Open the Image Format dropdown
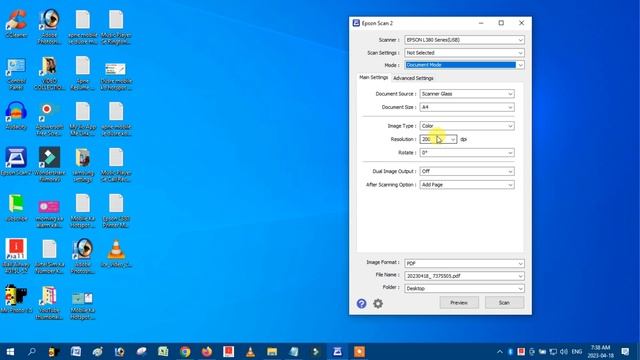The height and width of the screenshot is (360, 640). tap(464, 263)
